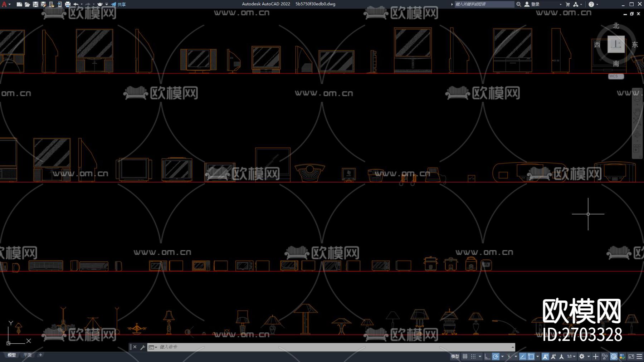Click the workspace switching gear icon
The width and height of the screenshot is (644, 362).
click(x=582, y=356)
